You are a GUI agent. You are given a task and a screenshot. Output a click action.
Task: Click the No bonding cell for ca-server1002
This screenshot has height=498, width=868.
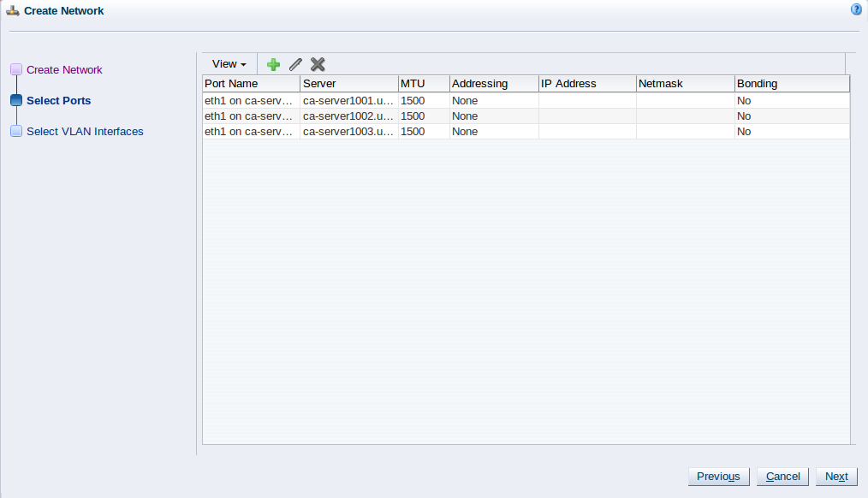point(792,116)
